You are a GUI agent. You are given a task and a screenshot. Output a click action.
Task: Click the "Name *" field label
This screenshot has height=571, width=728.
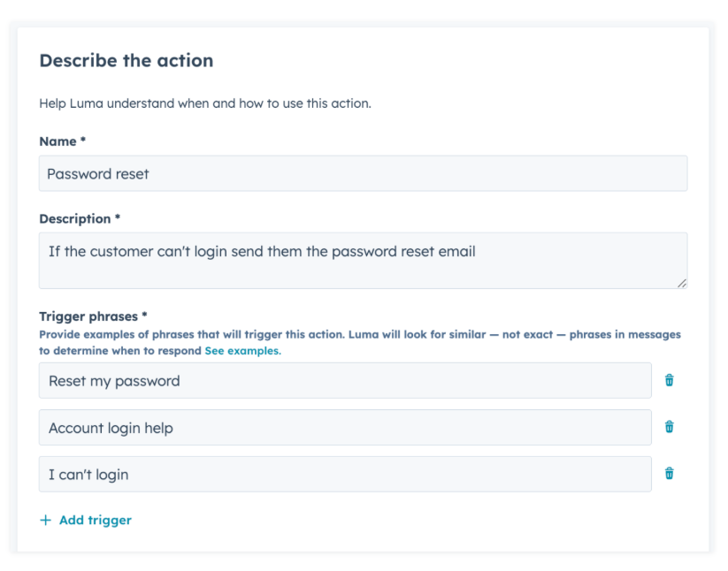(62, 141)
